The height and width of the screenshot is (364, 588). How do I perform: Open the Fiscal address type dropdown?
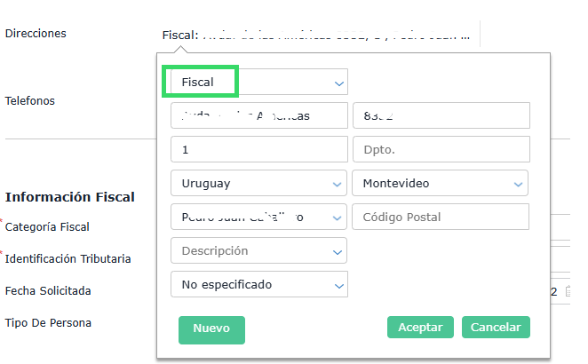(258, 83)
